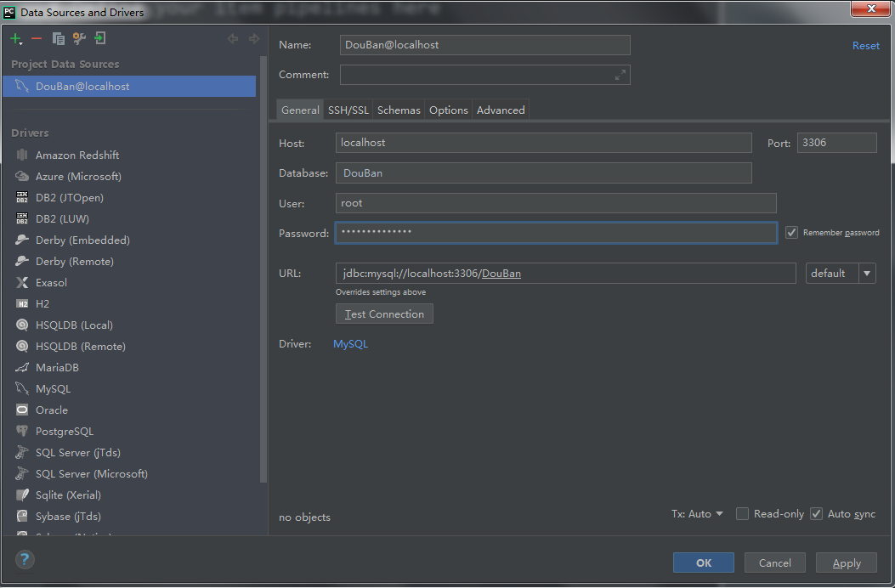Toggle Remember password checkbox

[x=791, y=232]
